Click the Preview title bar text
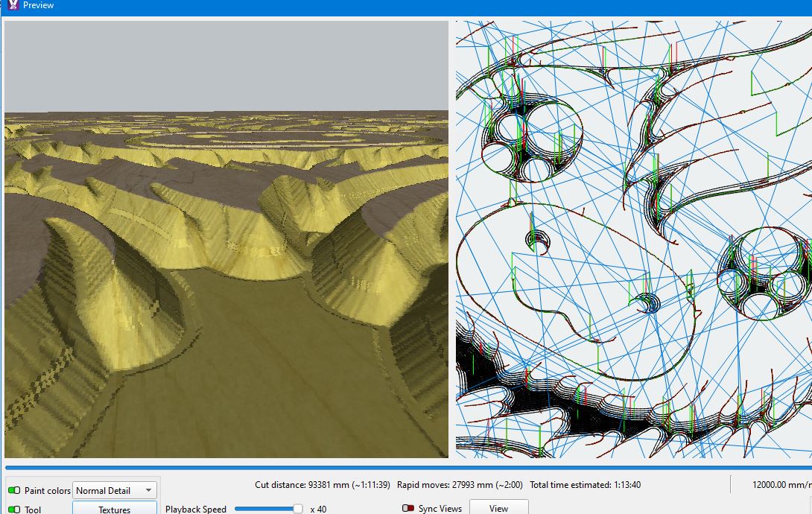Viewport: 812px width, 514px height. pyautogui.click(x=38, y=5)
